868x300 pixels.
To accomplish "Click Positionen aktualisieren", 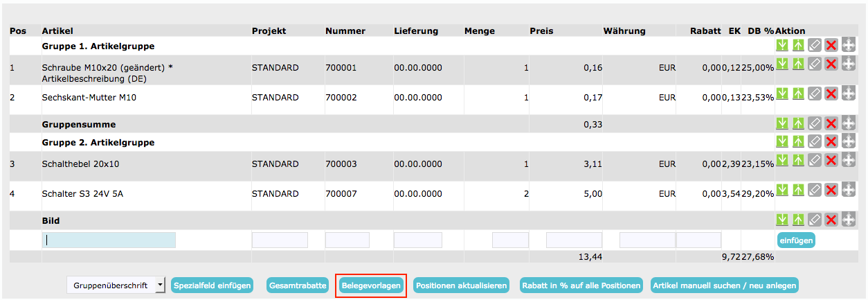I will [x=462, y=285].
